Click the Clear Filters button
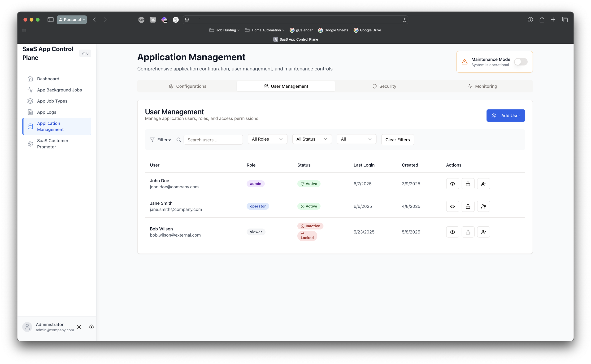Image resolution: width=591 pixels, height=364 pixels. tap(397, 140)
